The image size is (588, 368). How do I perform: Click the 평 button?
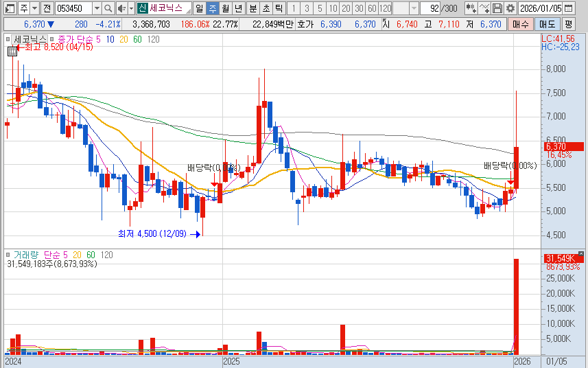click(569, 25)
